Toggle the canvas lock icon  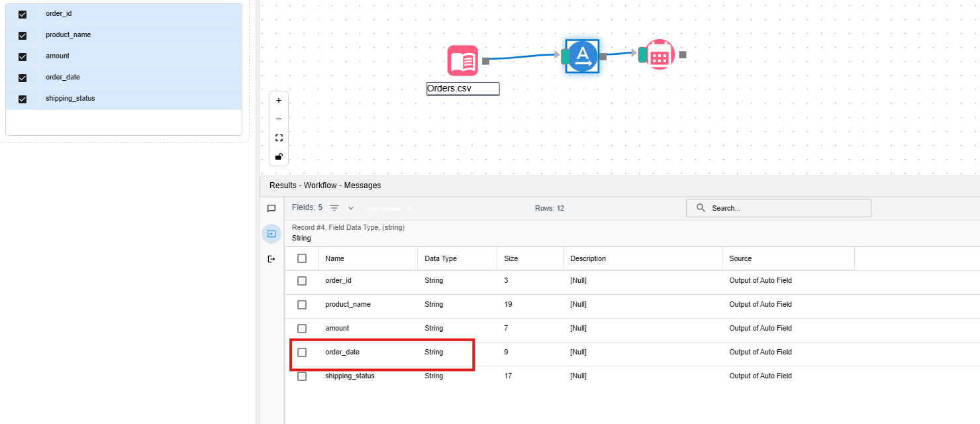tap(279, 156)
